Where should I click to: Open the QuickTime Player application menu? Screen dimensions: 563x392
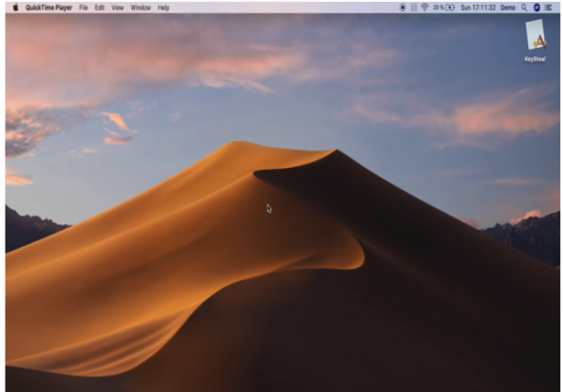[49, 8]
